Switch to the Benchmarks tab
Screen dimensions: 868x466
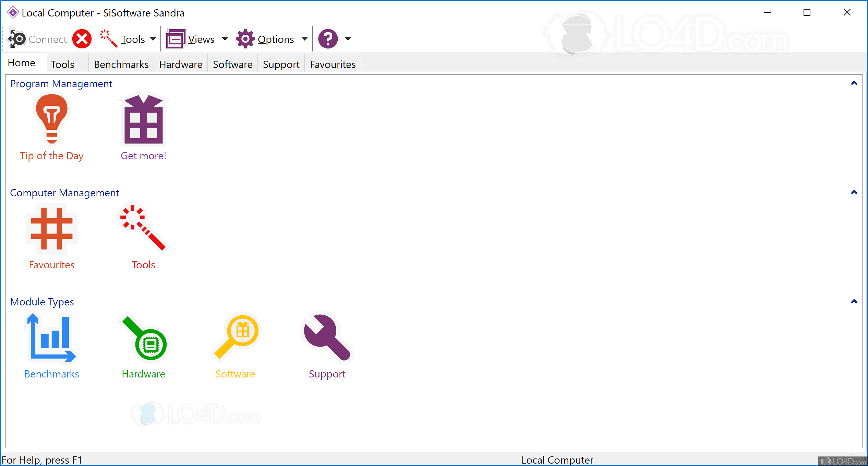click(121, 64)
